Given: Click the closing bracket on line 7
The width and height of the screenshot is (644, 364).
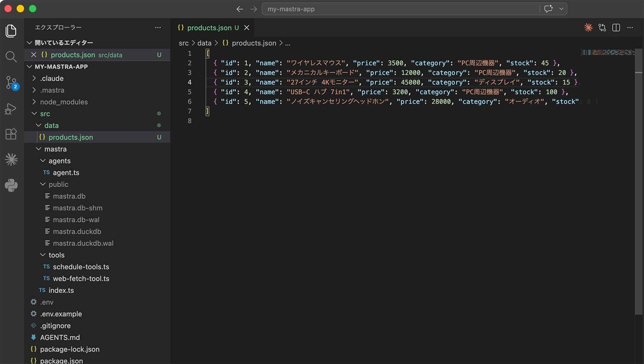Looking at the screenshot, I should pos(207,111).
